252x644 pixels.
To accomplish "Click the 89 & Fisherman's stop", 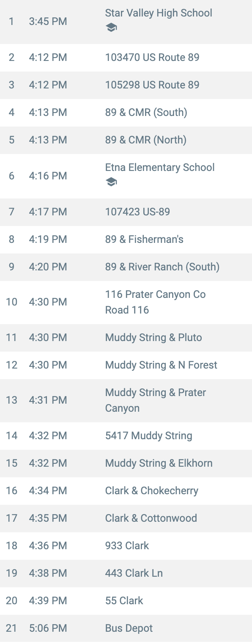I will click(x=126, y=239).
